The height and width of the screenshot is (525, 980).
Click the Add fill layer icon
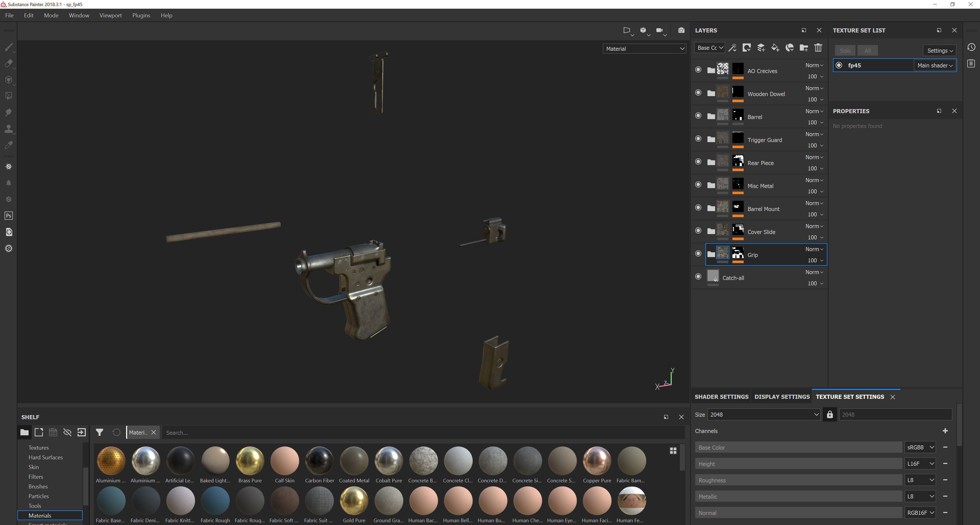775,48
